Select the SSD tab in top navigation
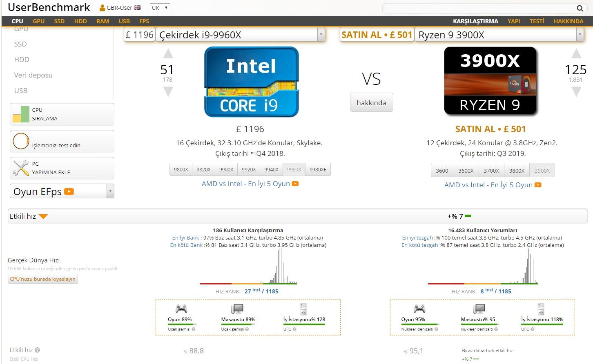Viewport: 593px width, 364px height. [59, 21]
